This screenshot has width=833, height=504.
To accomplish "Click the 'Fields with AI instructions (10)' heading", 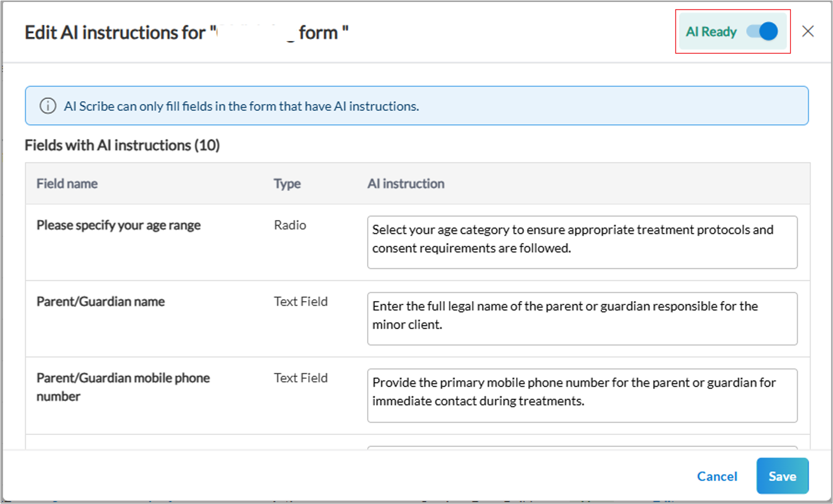I will 122,145.
